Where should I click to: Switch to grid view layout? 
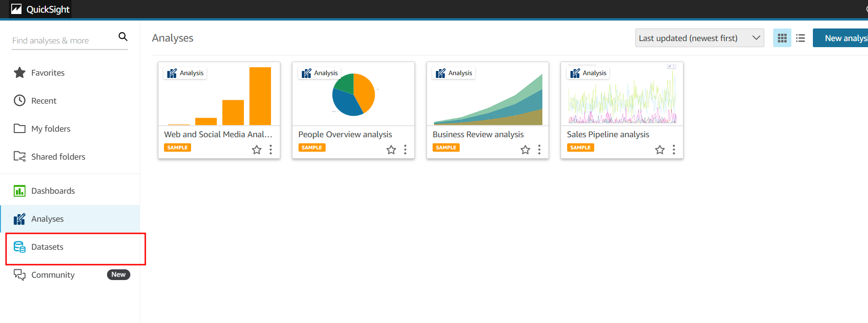[782, 38]
